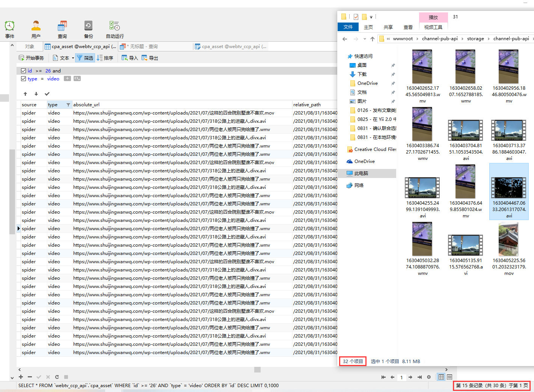The image size is (534, 392).
Task: Select the 此电脑 item in navigation pane
Action: coord(361,173)
